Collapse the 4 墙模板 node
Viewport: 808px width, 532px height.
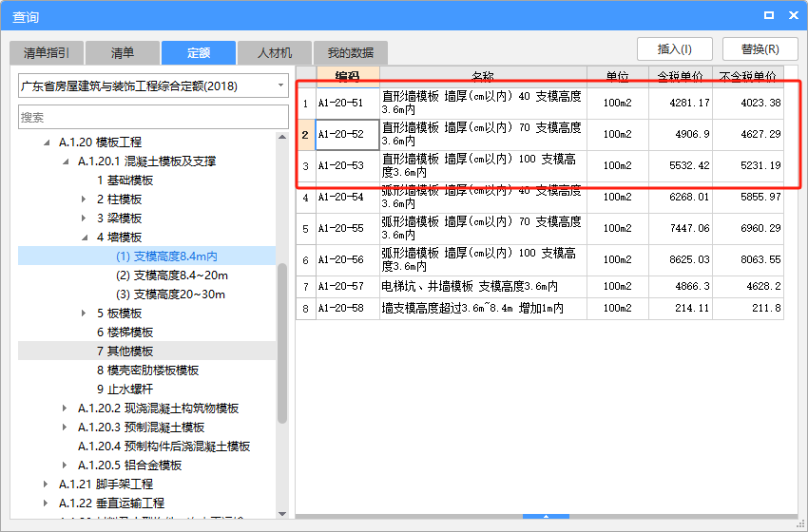coord(85,237)
